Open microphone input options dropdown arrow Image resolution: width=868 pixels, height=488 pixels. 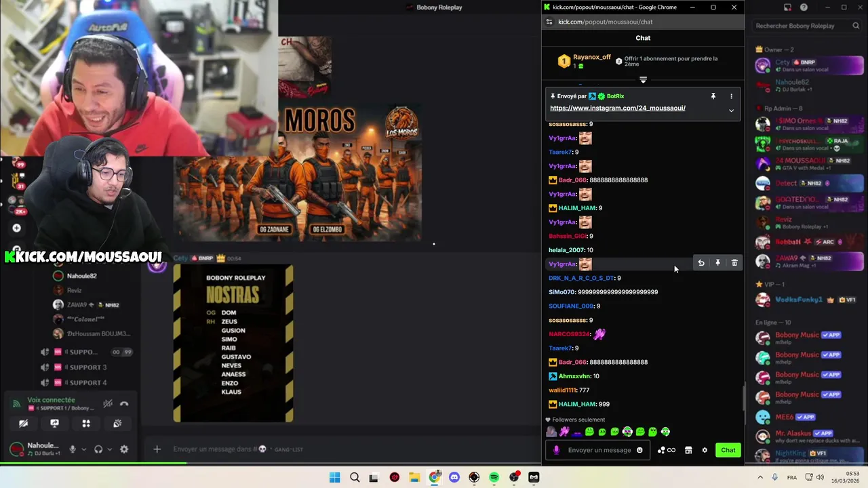(83, 449)
